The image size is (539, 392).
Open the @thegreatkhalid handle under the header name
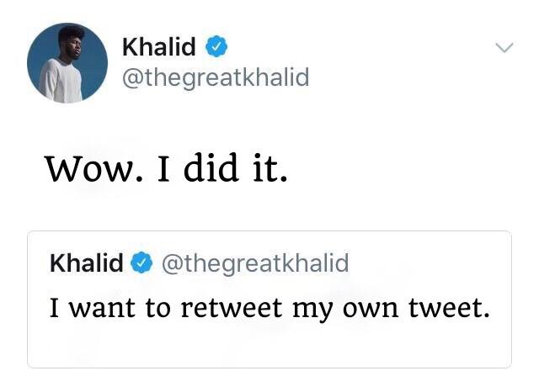[216, 78]
